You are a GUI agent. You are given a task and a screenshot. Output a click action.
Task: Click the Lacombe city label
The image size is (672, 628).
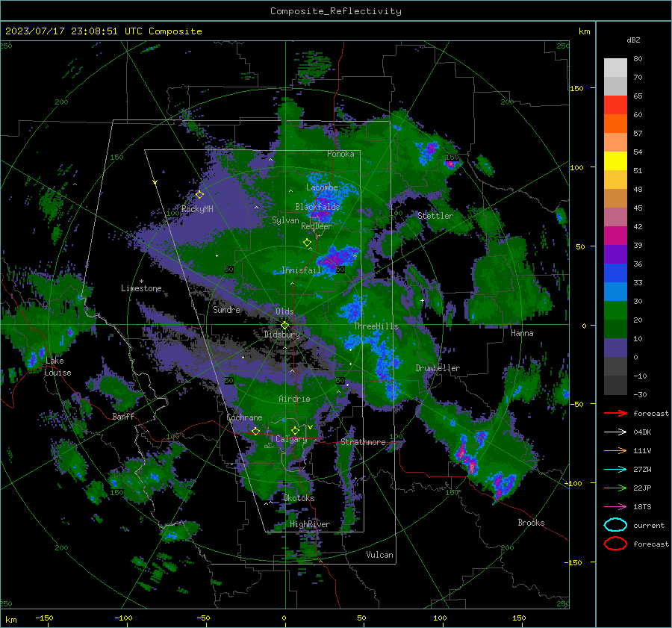322,187
